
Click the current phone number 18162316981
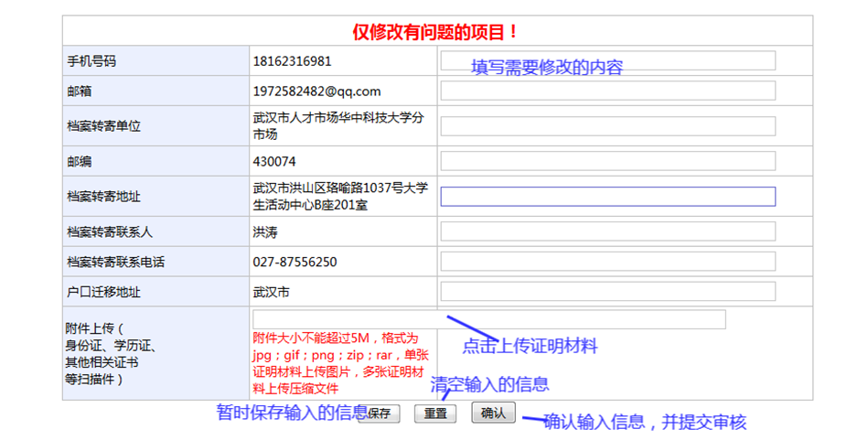click(292, 61)
